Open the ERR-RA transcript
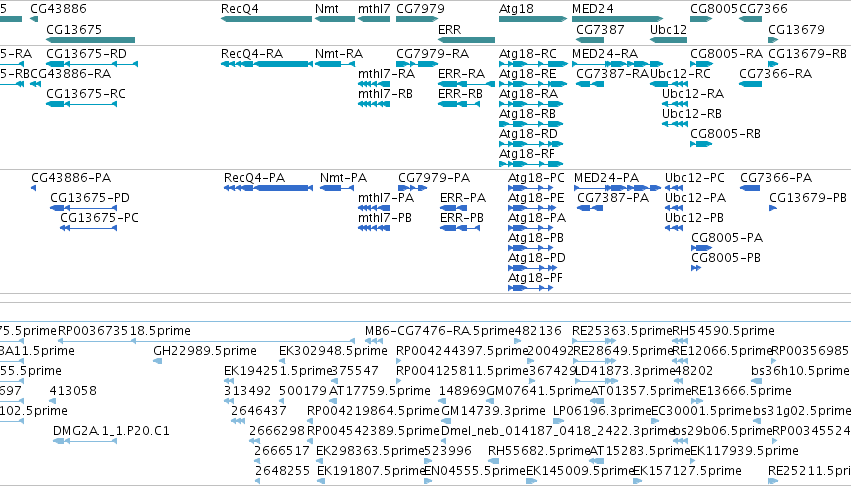Image resolution: width=851 pixels, height=486 pixels. (467, 84)
